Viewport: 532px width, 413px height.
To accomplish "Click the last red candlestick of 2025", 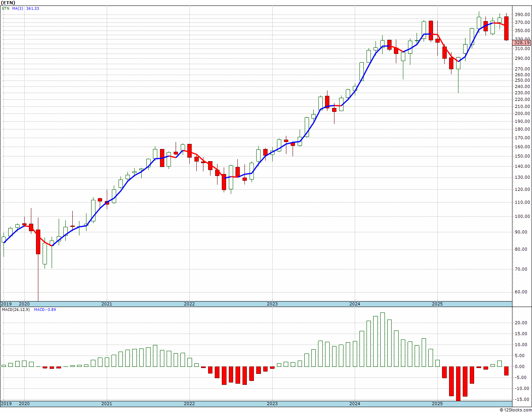I will tap(507, 28).
